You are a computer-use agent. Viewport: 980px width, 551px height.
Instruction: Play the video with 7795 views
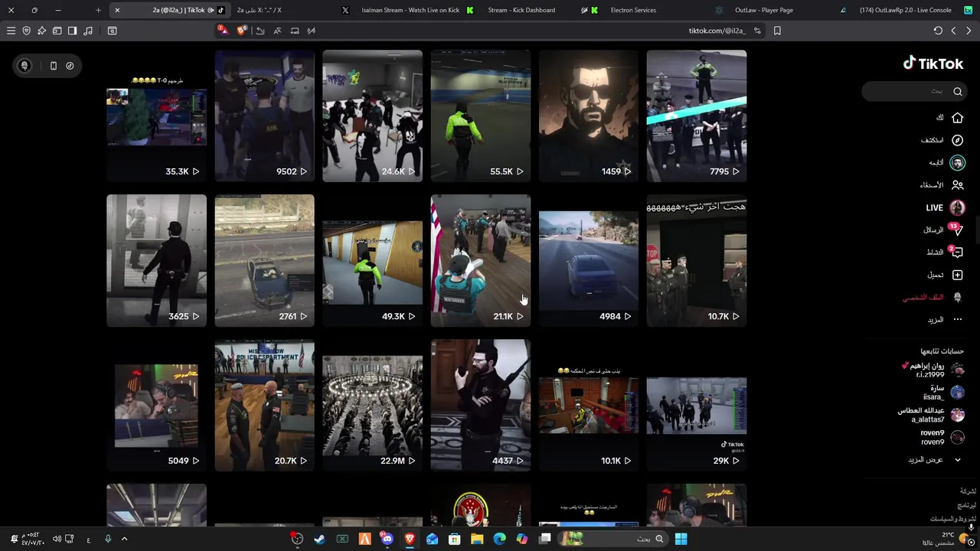click(696, 116)
